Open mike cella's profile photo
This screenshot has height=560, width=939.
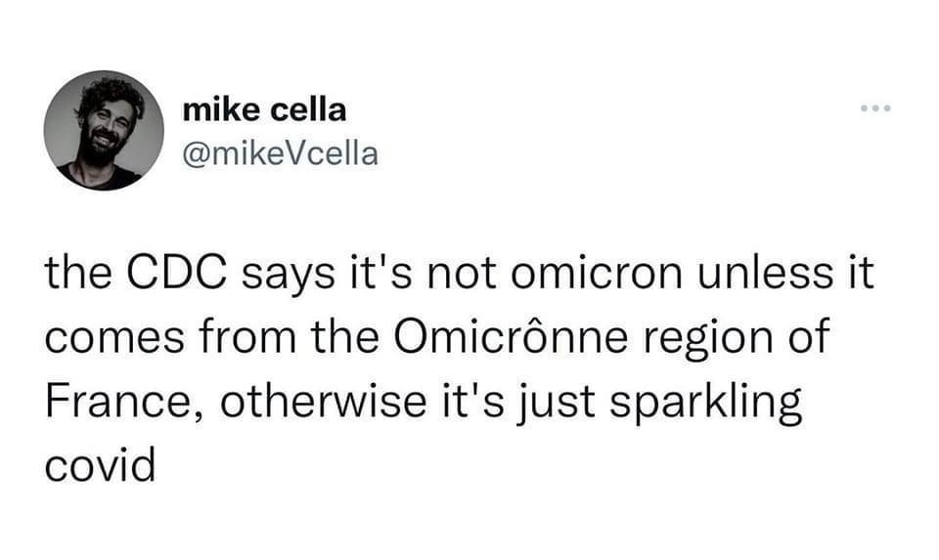(104, 130)
